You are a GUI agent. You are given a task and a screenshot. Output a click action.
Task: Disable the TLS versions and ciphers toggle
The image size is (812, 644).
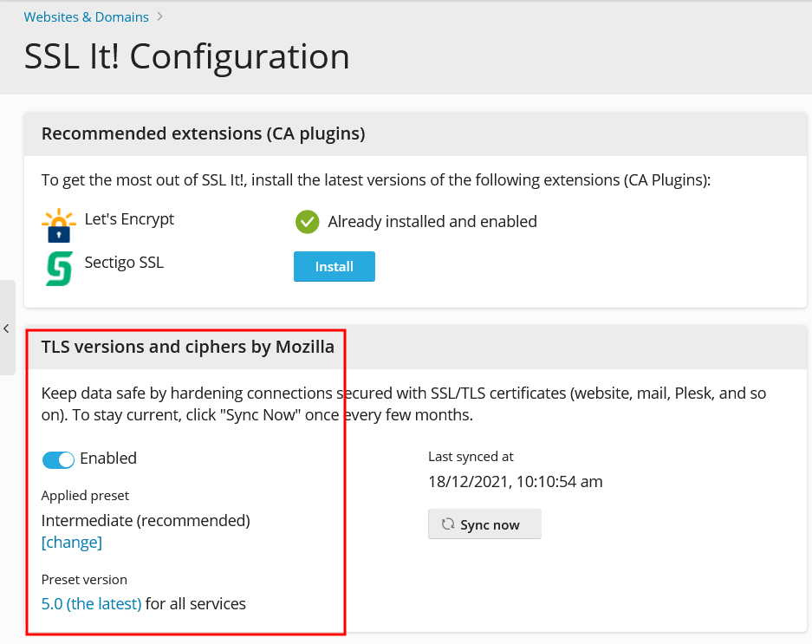click(x=59, y=459)
